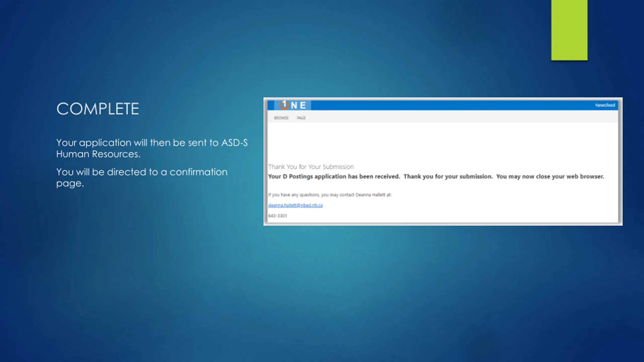644x362 pixels.
Task: Click the green rectangle accent shape
Action: [x=569, y=30]
